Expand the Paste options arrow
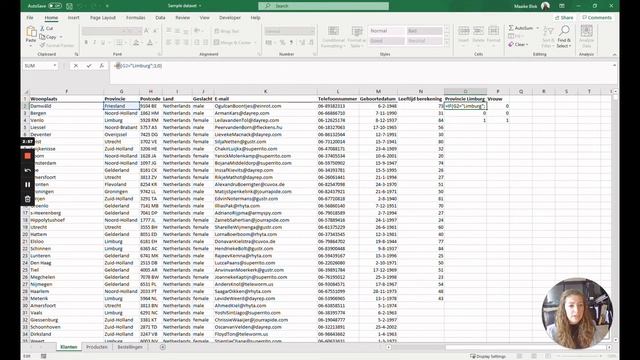This screenshot has width=640, height=360. (31, 46)
